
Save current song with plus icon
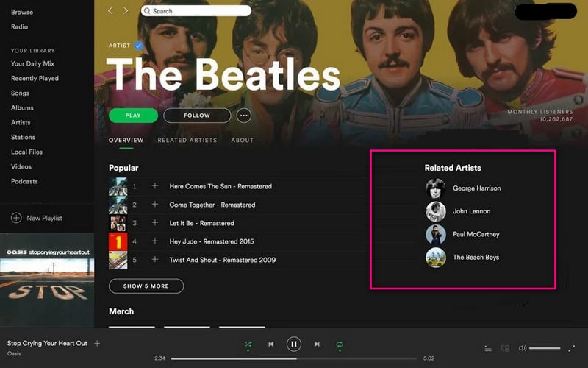click(97, 343)
